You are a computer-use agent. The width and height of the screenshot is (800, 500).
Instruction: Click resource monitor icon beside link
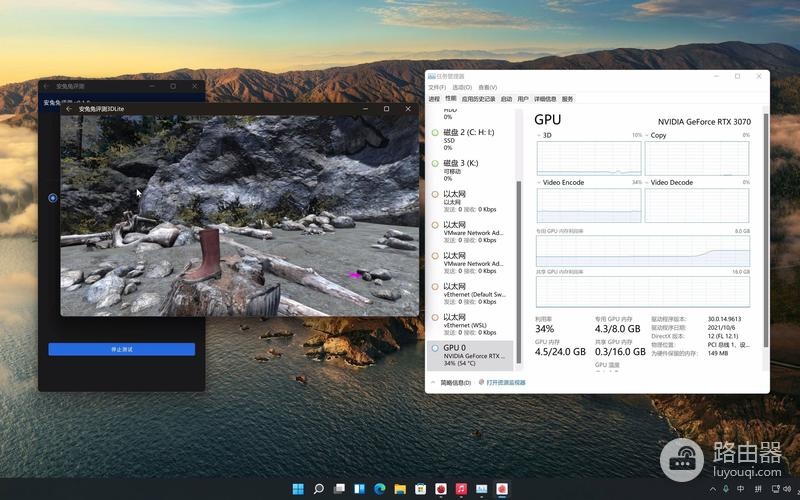click(481, 382)
